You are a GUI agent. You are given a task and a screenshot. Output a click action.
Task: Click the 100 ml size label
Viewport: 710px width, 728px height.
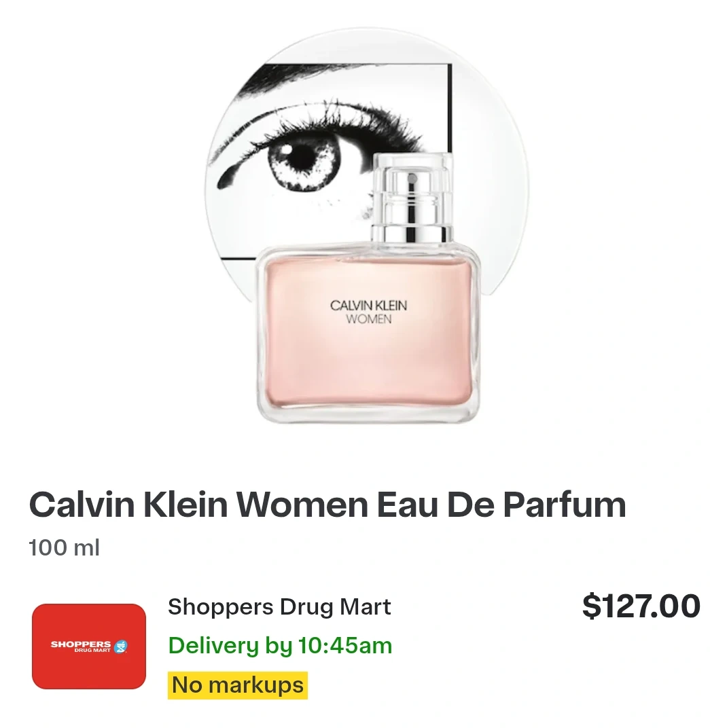click(x=64, y=547)
